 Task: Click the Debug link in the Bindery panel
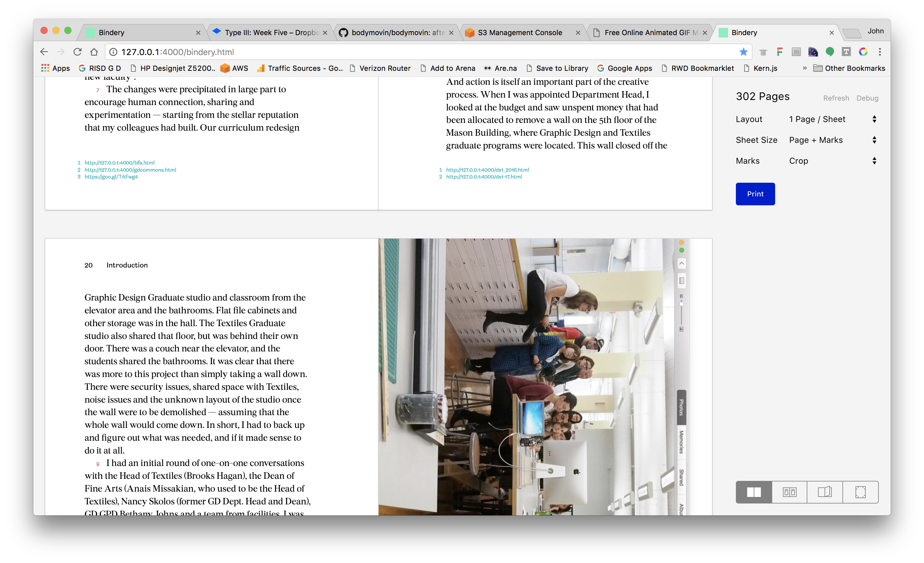click(x=867, y=98)
